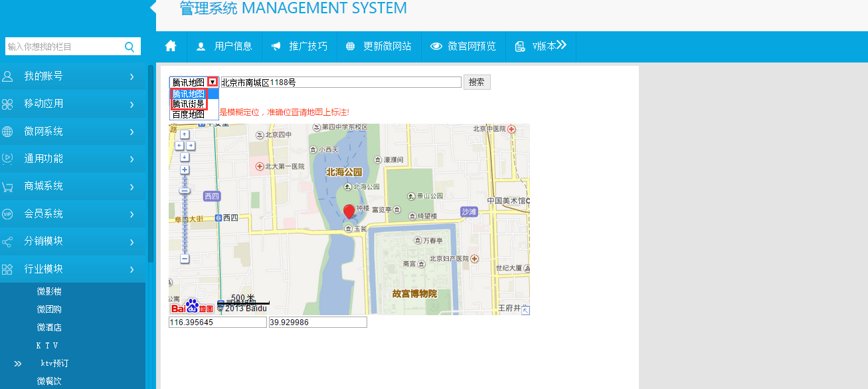Expand the 我的账号 sidebar section
The image size is (868, 389).
point(73,76)
